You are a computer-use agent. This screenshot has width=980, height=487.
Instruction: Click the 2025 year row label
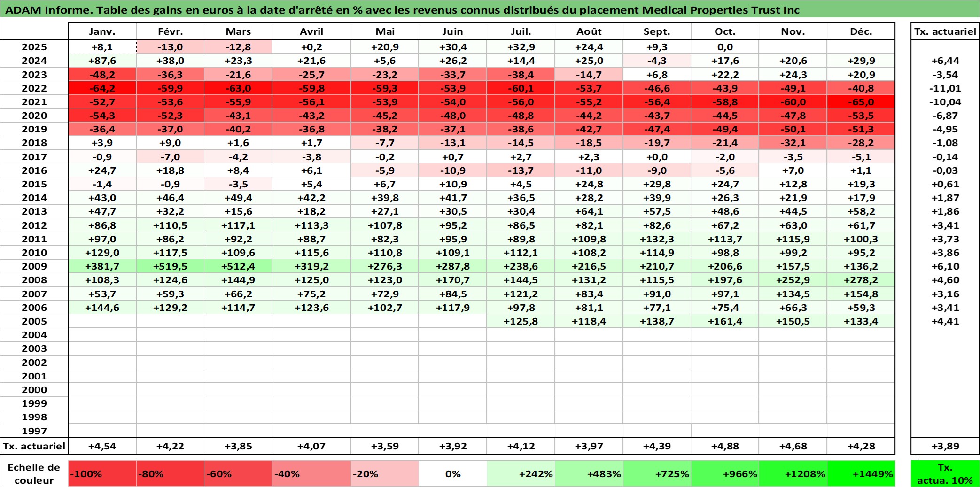click(x=34, y=47)
